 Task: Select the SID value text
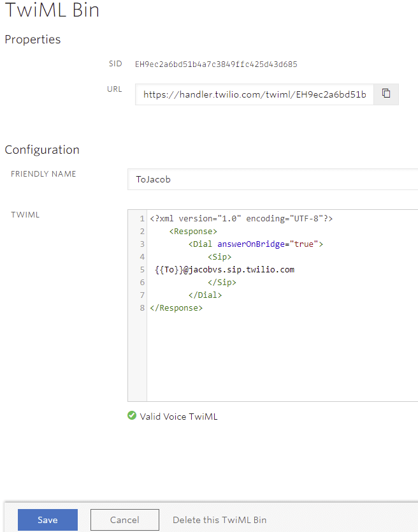(216, 64)
